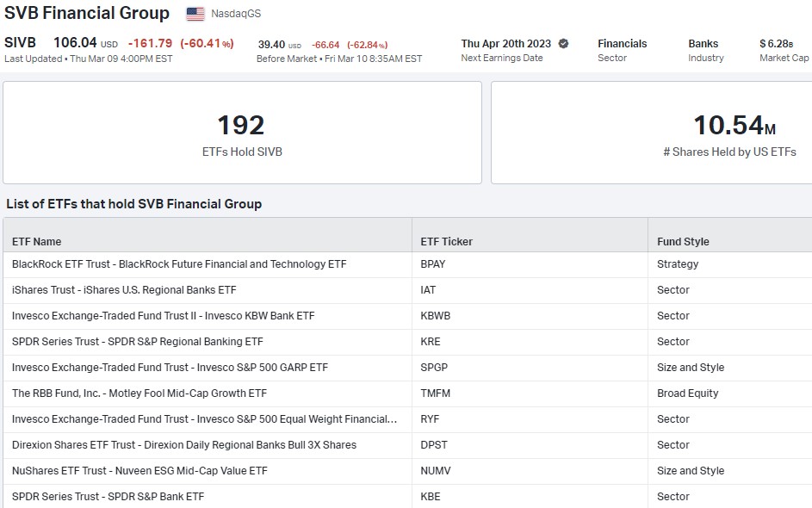Open SPDR S&P Regional Banking ETF
Screen dimensions: 812x508
point(138,342)
